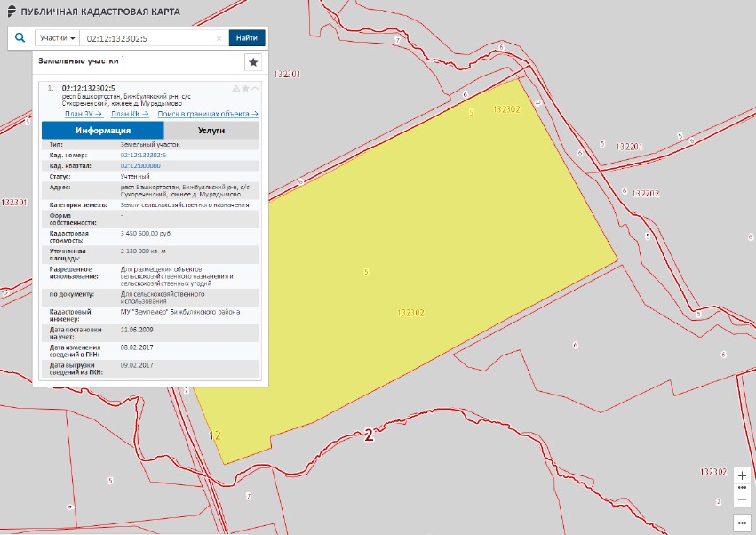The width and height of the screenshot is (756, 535).
Task: Clear the search field with the X
Action: [x=219, y=39]
